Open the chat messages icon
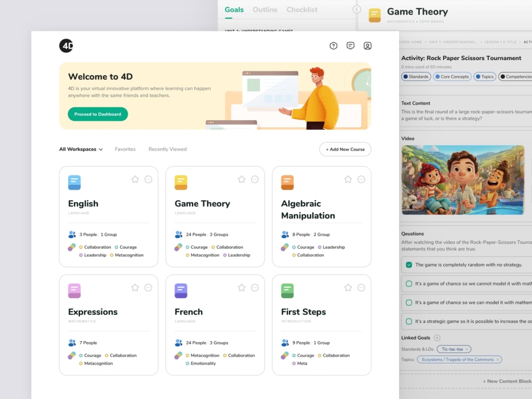Screen dimensions: 532x399 [x=351, y=45]
